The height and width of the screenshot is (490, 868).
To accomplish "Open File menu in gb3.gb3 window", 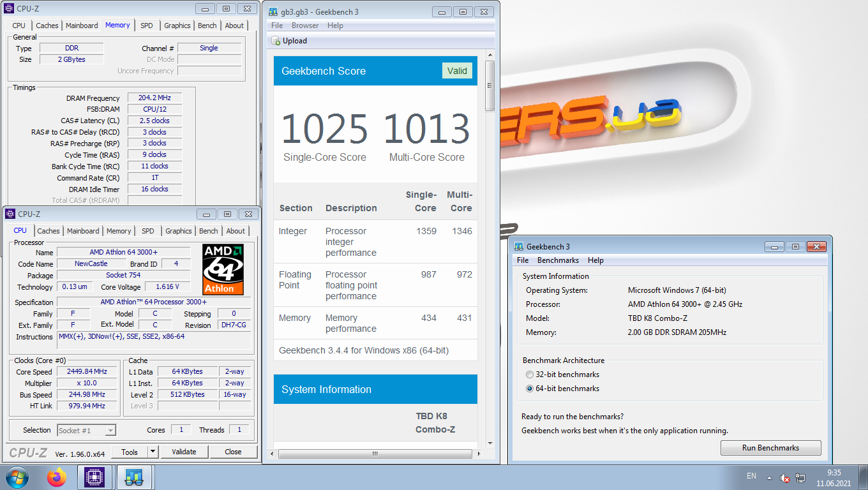I will tap(277, 26).
